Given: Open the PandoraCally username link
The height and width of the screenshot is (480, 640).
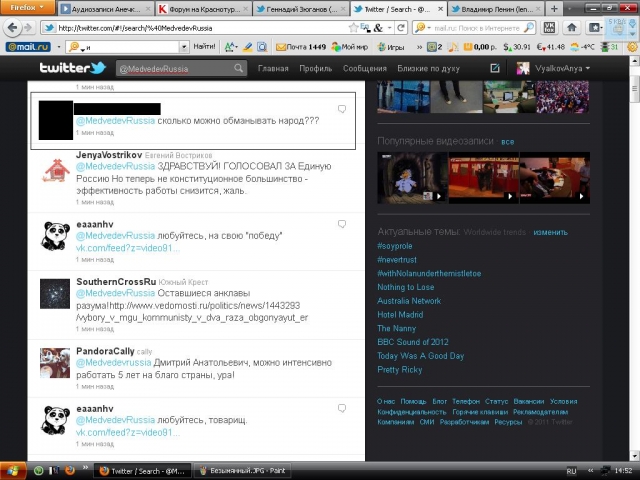Looking at the screenshot, I should (x=105, y=351).
